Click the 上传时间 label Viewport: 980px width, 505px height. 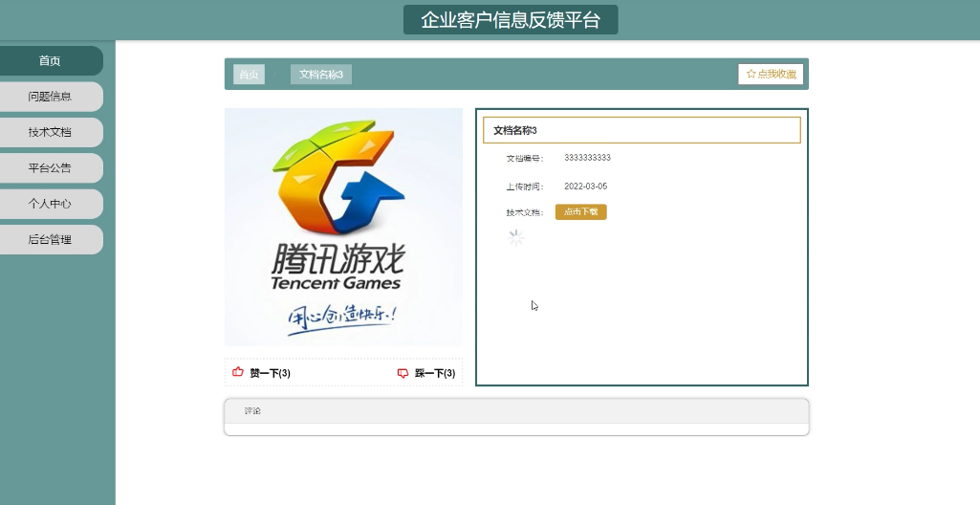click(x=525, y=187)
